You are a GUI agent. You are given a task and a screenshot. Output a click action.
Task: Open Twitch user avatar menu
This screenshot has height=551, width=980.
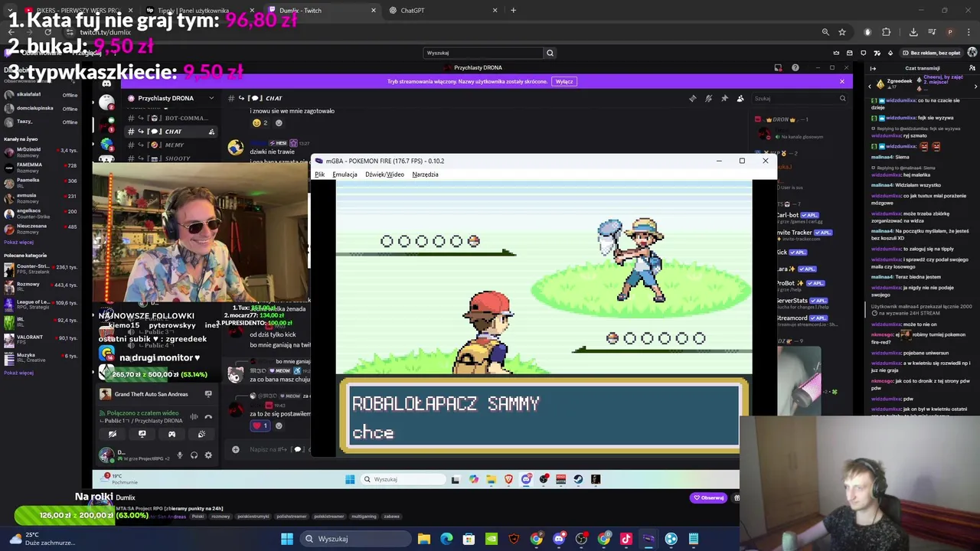point(972,53)
